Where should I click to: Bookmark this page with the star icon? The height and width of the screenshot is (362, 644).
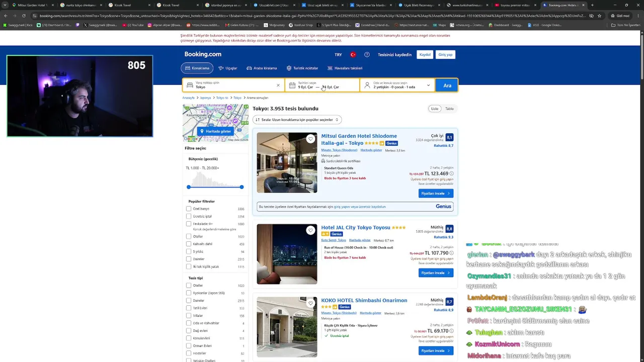(x=599, y=16)
